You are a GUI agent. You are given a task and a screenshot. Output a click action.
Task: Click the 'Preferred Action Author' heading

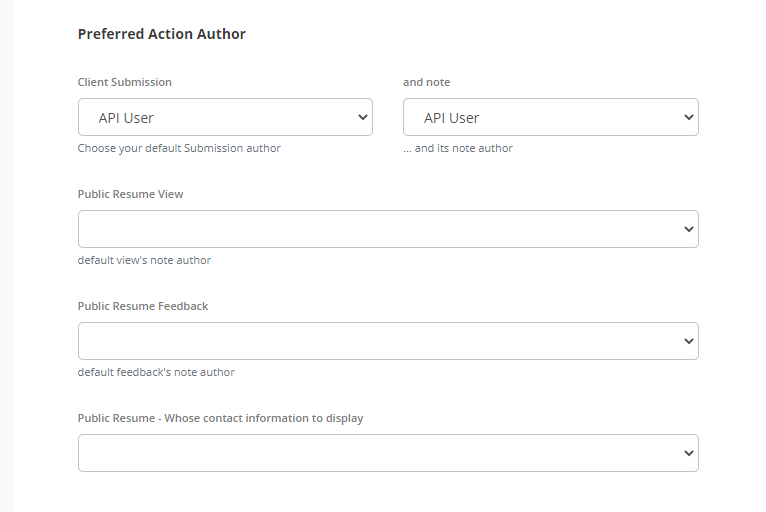click(x=162, y=34)
